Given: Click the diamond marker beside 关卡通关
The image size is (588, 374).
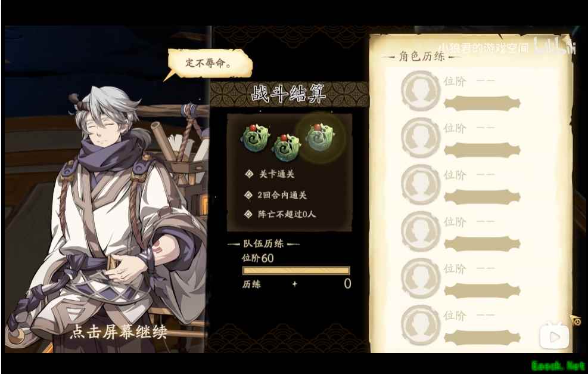Looking at the screenshot, I should (249, 174).
